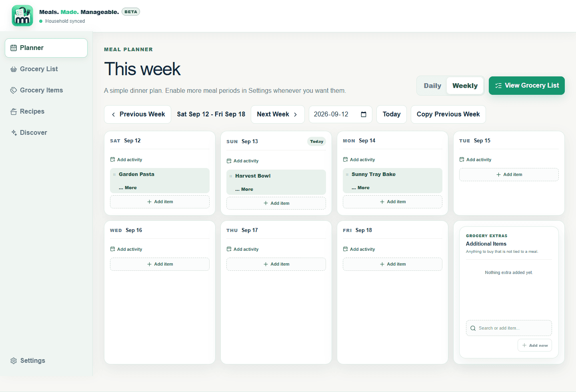Open the Harvest Bowl meal
Viewport: 576px width, 392px height.
click(253, 176)
